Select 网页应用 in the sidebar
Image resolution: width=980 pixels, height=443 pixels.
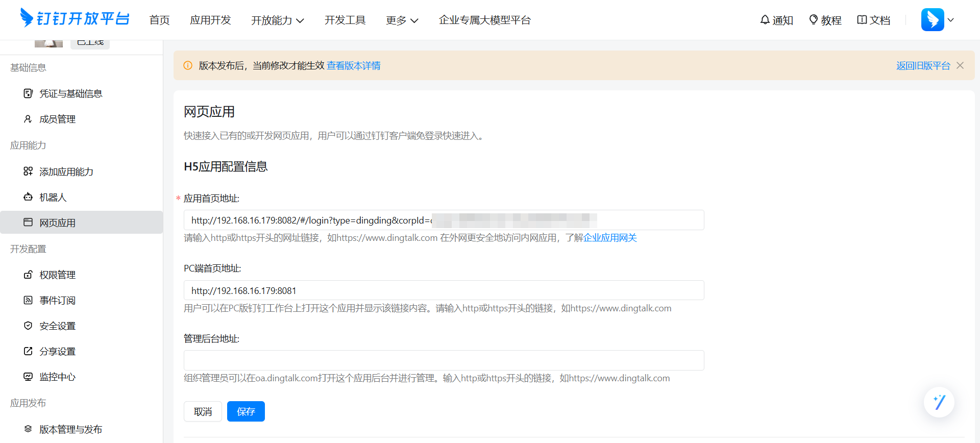pyautogui.click(x=82, y=223)
